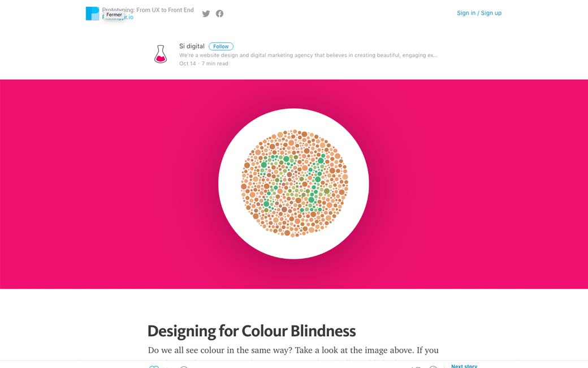Screen dimensions: 588x368
Task: Follow the Si digital author
Action: [x=220, y=46]
